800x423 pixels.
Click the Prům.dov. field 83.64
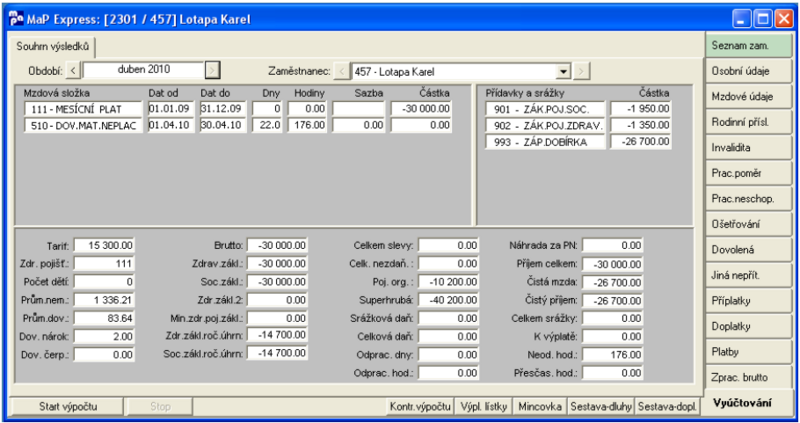pyautogui.click(x=104, y=318)
